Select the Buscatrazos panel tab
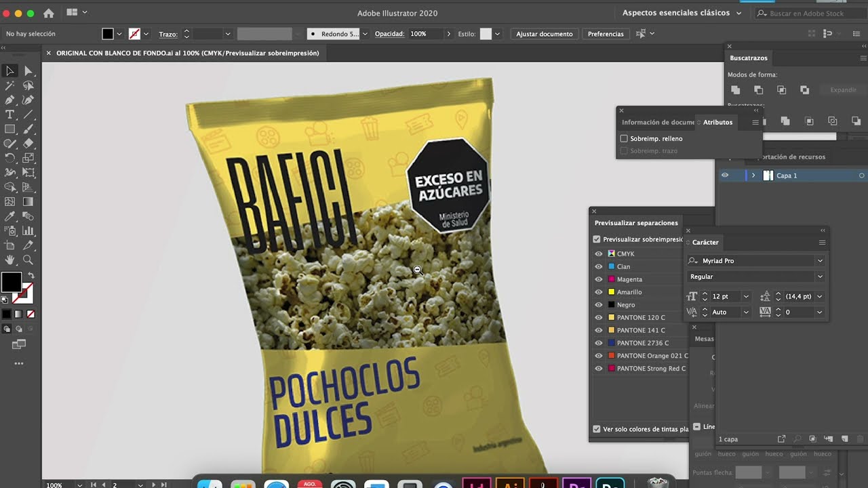 (749, 58)
